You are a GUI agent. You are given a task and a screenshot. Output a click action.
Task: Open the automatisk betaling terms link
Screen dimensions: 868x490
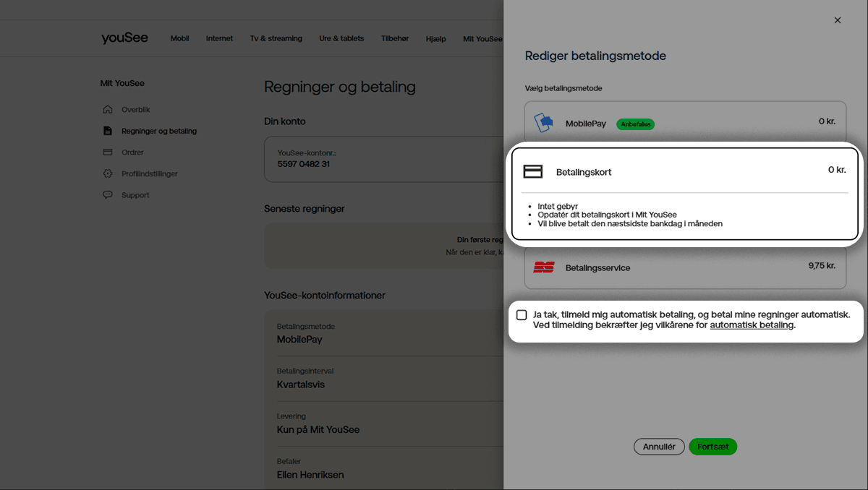(752, 325)
